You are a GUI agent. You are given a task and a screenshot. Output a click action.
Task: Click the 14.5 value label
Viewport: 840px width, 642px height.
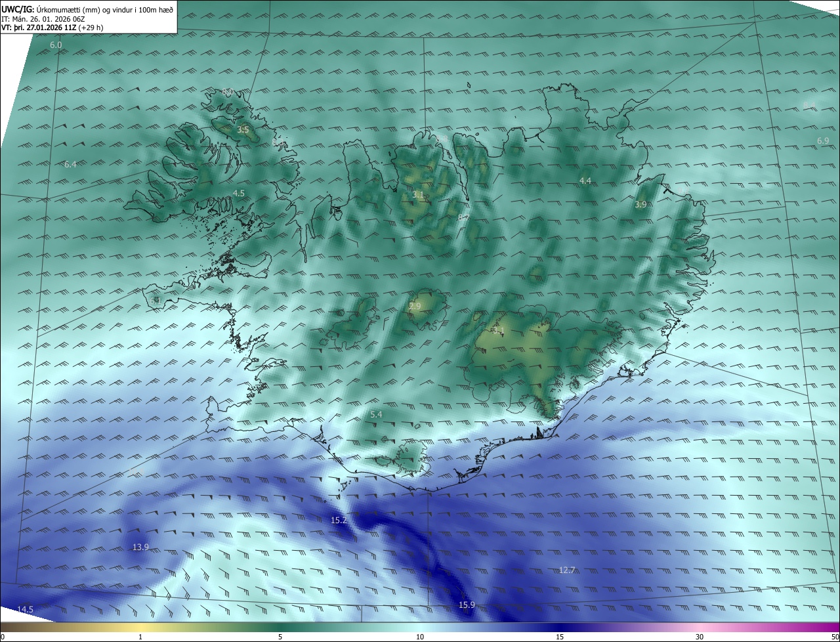(x=25, y=609)
